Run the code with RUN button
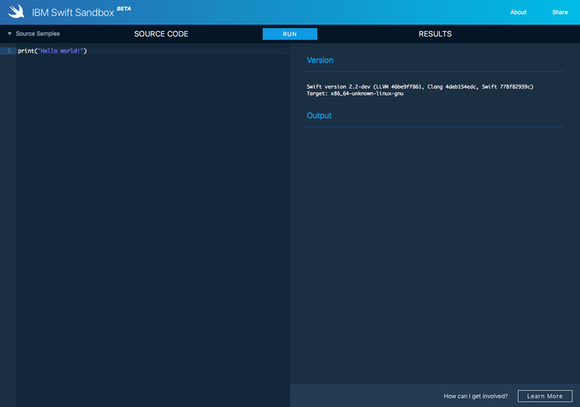Viewport: 580px width, 407px height. [290, 34]
